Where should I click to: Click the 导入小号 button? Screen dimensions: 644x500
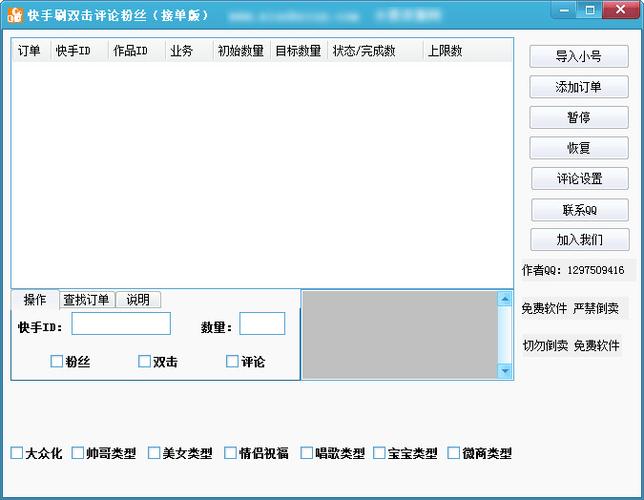(579, 56)
